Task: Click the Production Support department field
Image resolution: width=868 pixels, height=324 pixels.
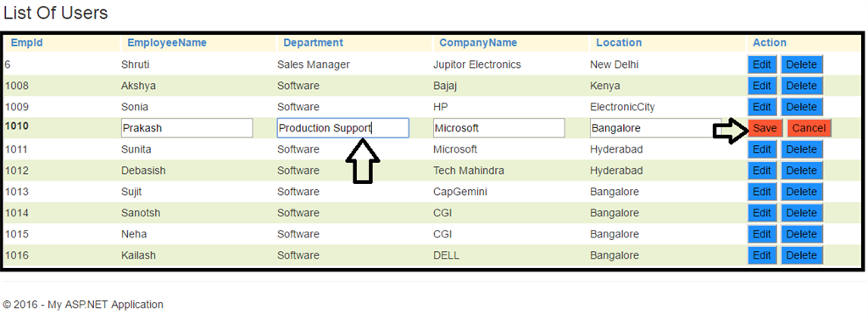Action: pyautogui.click(x=343, y=128)
